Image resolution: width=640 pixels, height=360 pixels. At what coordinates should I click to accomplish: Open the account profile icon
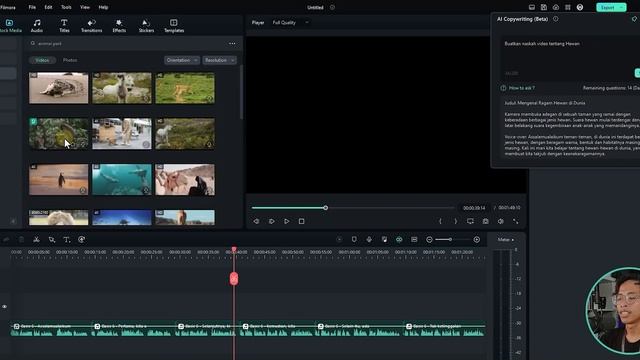580,7
